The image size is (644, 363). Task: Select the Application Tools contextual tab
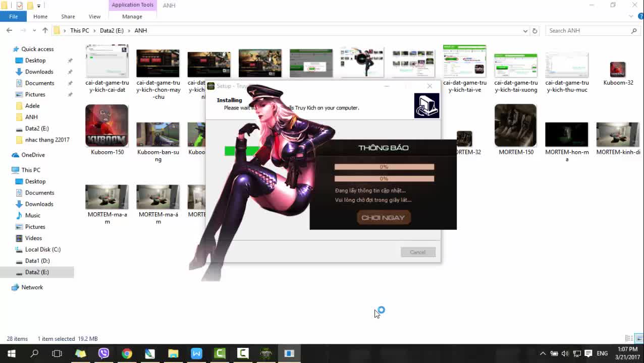pyautogui.click(x=132, y=5)
